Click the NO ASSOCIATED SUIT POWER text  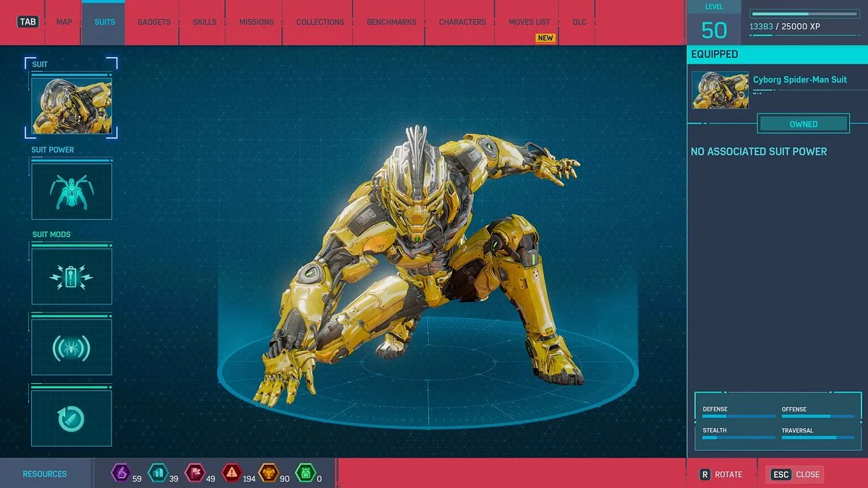(x=759, y=152)
